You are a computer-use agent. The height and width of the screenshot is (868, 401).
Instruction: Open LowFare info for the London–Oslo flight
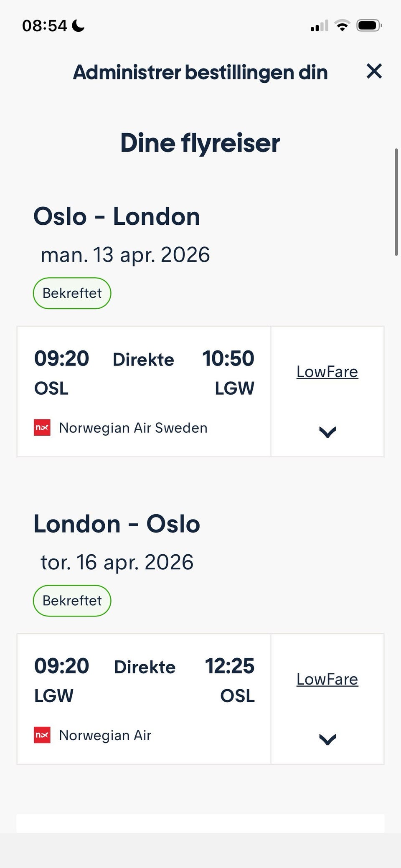(x=327, y=679)
